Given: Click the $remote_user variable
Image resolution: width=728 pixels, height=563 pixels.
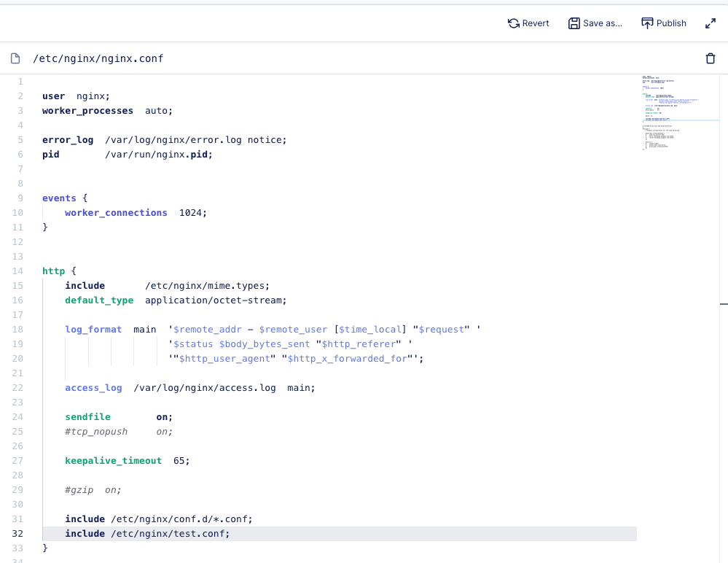Looking at the screenshot, I should [x=293, y=330].
